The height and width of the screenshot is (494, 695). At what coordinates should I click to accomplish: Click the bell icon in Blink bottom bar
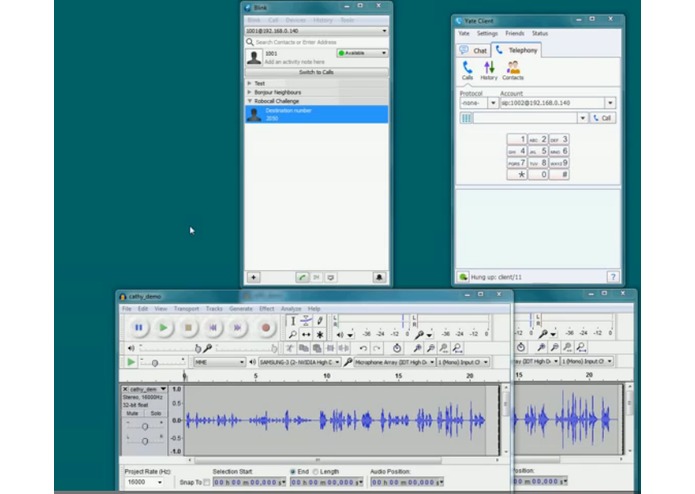(x=379, y=277)
